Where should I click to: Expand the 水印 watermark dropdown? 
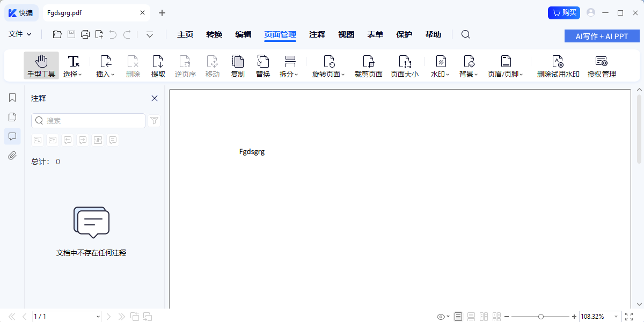point(440,66)
